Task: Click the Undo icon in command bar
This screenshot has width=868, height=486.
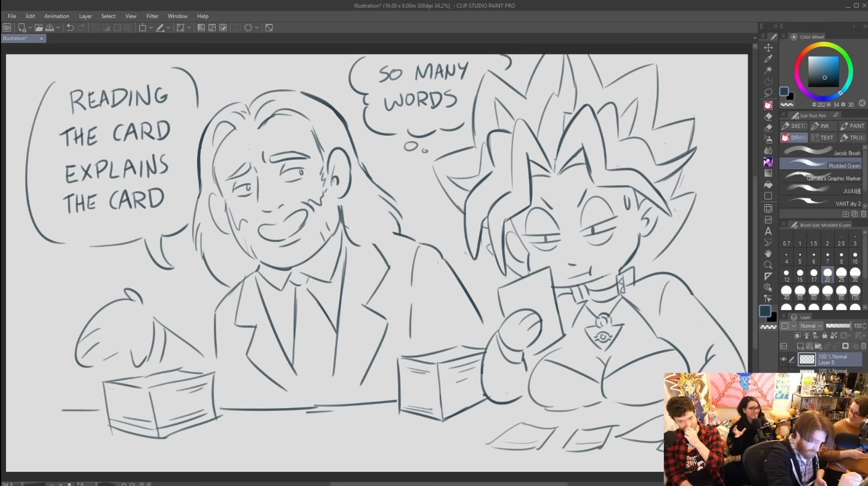Action: pos(70,27)
